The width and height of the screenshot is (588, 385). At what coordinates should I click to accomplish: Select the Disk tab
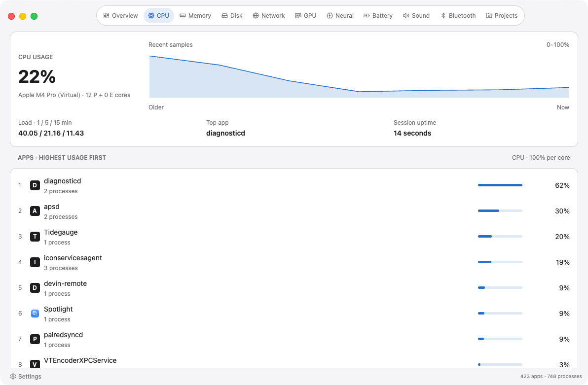point(232,16)
